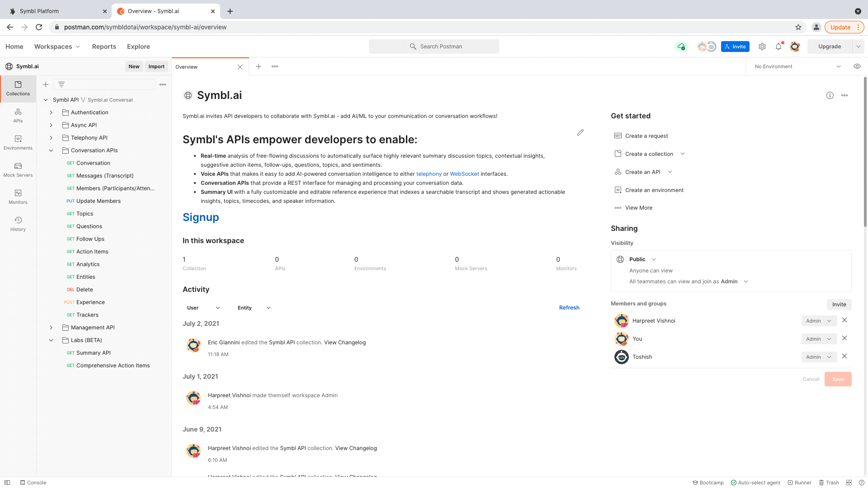Image resolution: width=868 pixels, height=488 pixels.
Task: Open the No Environment dropdown
Action: point(797,66)
